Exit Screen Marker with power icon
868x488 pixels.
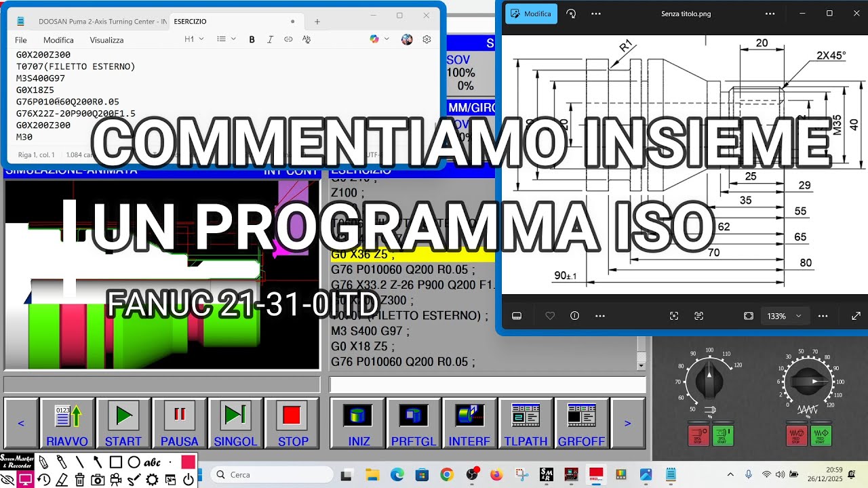pos(189,480)
